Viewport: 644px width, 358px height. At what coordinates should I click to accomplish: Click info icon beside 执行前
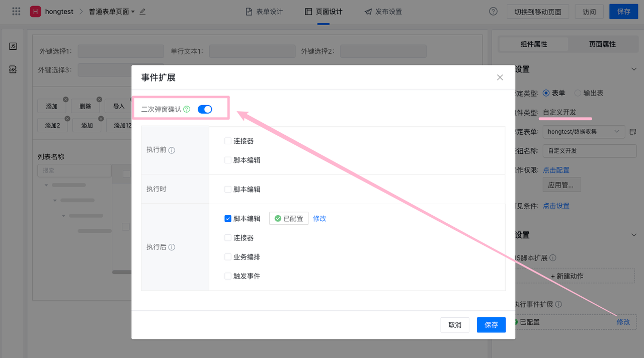[172, 150]
